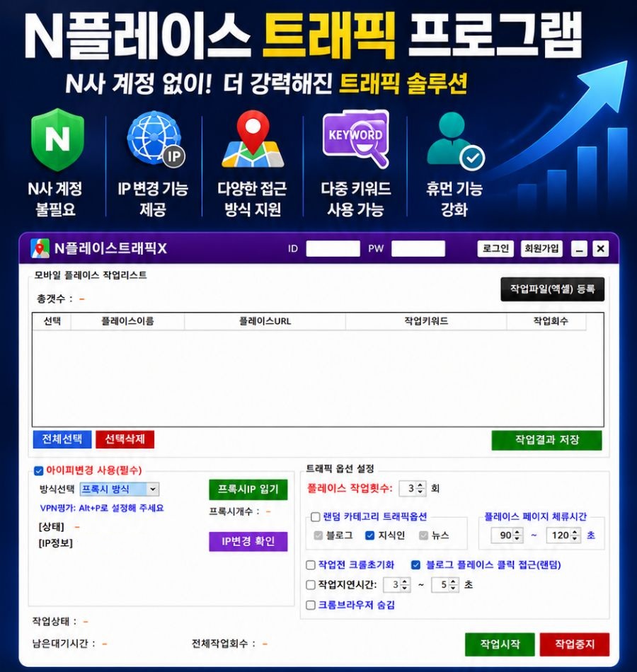
Task: Click the purple KEYWORD folder icon
Action: (x=355, y=139)
